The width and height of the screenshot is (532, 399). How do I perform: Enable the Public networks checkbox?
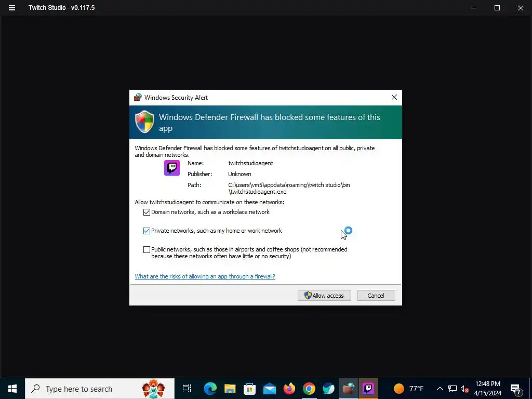click(147, 250)
